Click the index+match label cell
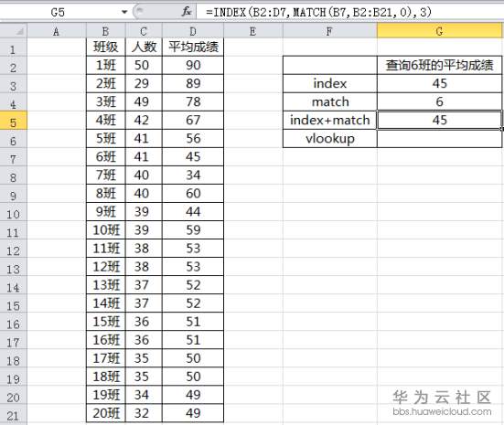The image size is (504, 425). coord(330,121)
